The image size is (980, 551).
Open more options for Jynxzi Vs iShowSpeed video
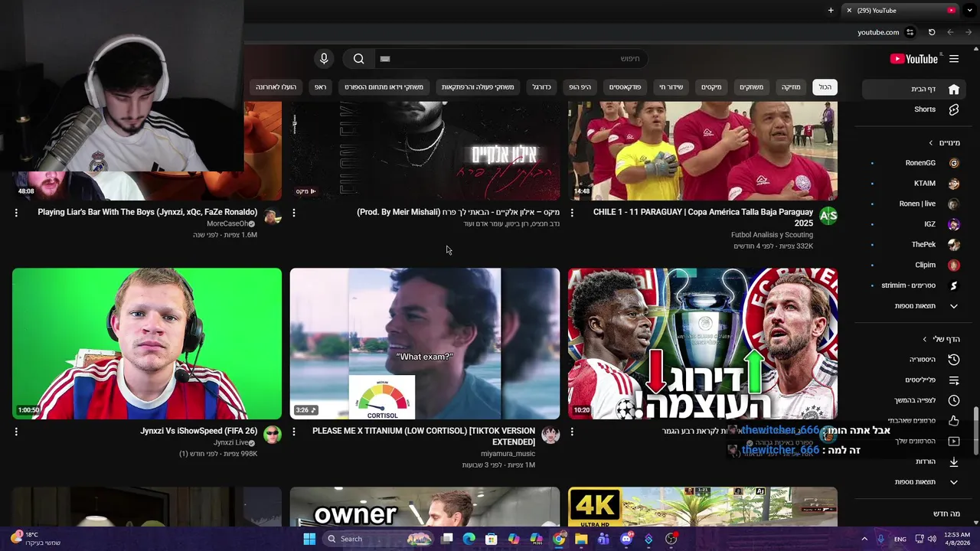[16, 432]
